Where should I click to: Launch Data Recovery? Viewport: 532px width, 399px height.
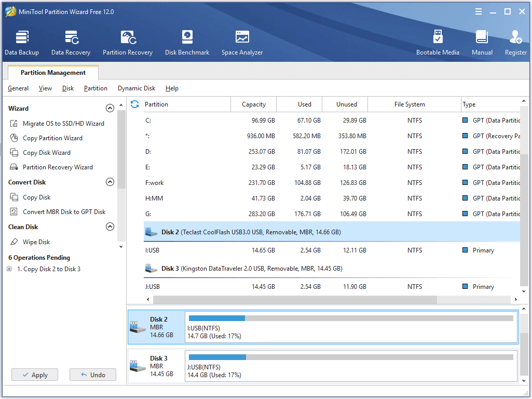71,43
